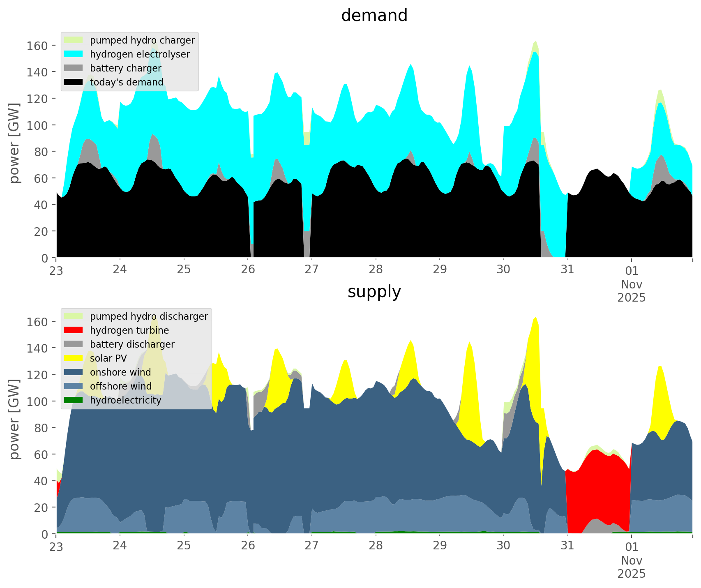Click the grey battery charger legend swatch
Screen dimensions: 701x588
[x=74, y=68]
